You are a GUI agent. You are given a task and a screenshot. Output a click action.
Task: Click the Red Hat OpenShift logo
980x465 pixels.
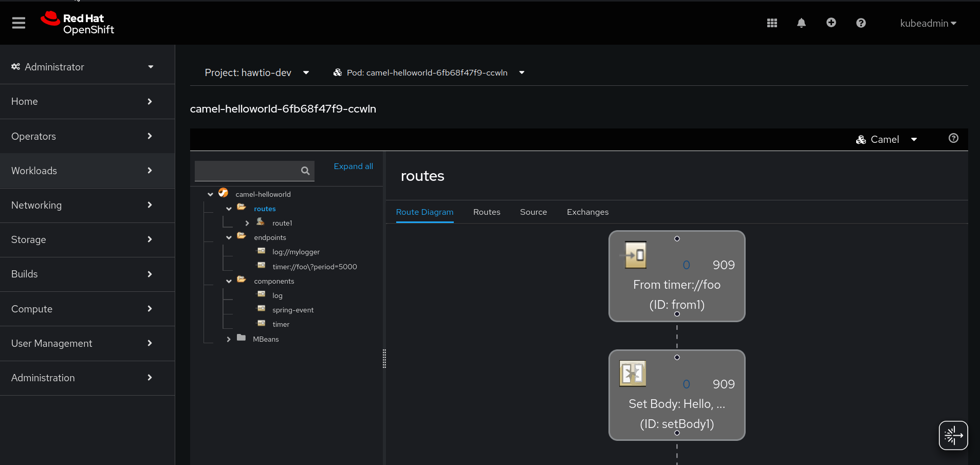(77, 23)
